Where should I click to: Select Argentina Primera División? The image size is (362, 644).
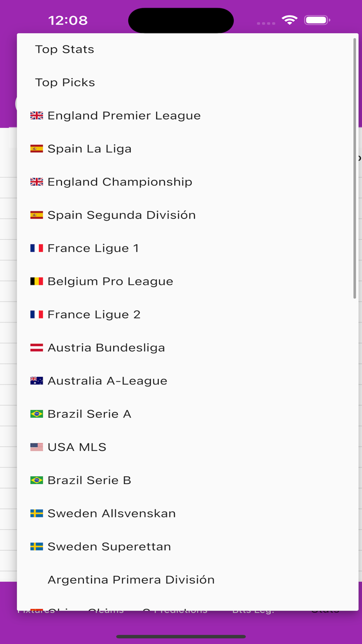pyautogui.click(x=131, y=579)
